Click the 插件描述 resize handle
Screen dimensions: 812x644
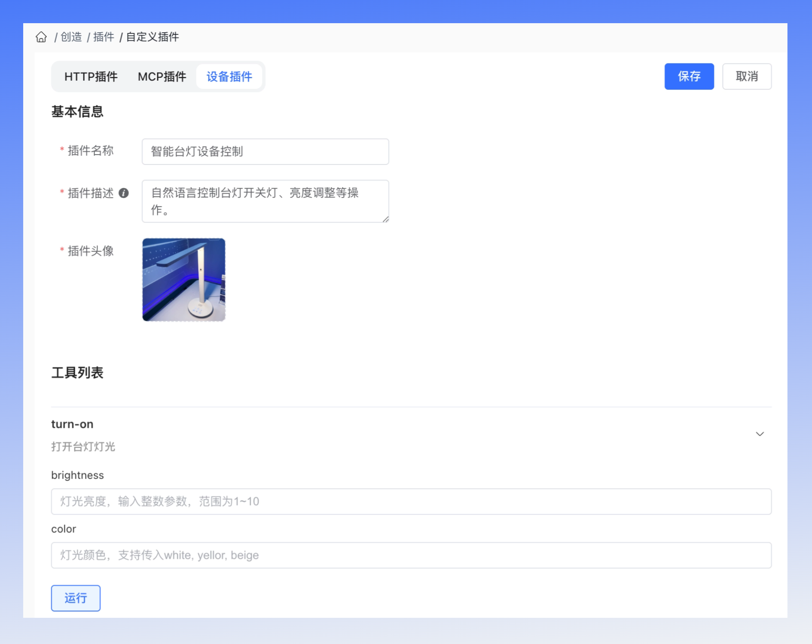(x=385, y=219)
